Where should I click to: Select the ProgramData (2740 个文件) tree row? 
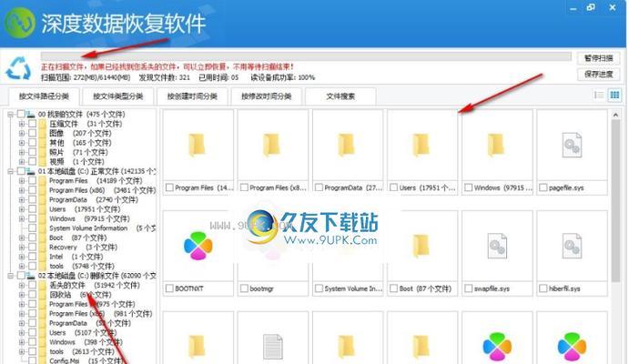coord(94,199)
